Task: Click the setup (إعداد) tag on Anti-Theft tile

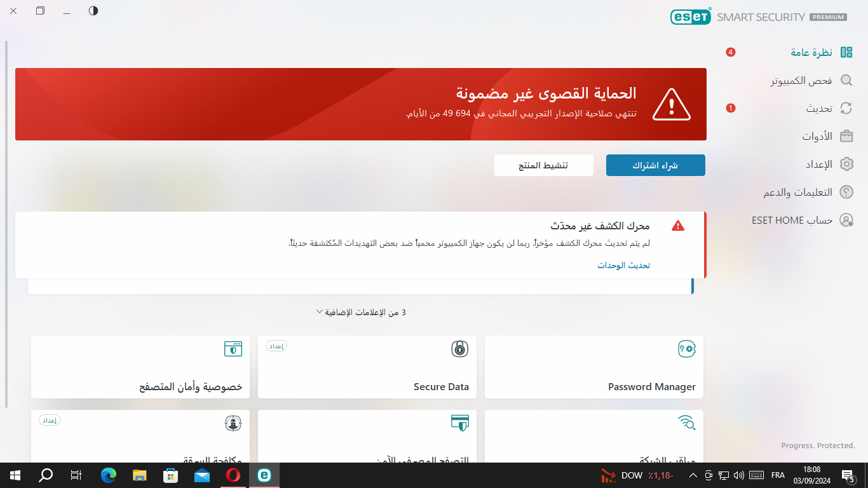Action: click(50, 420)
